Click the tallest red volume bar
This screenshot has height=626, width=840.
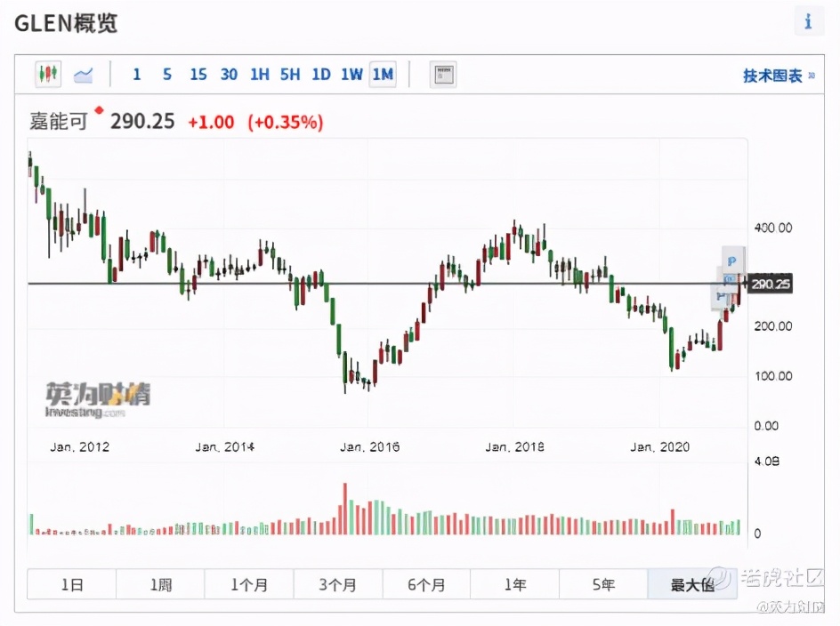[345, 509]
